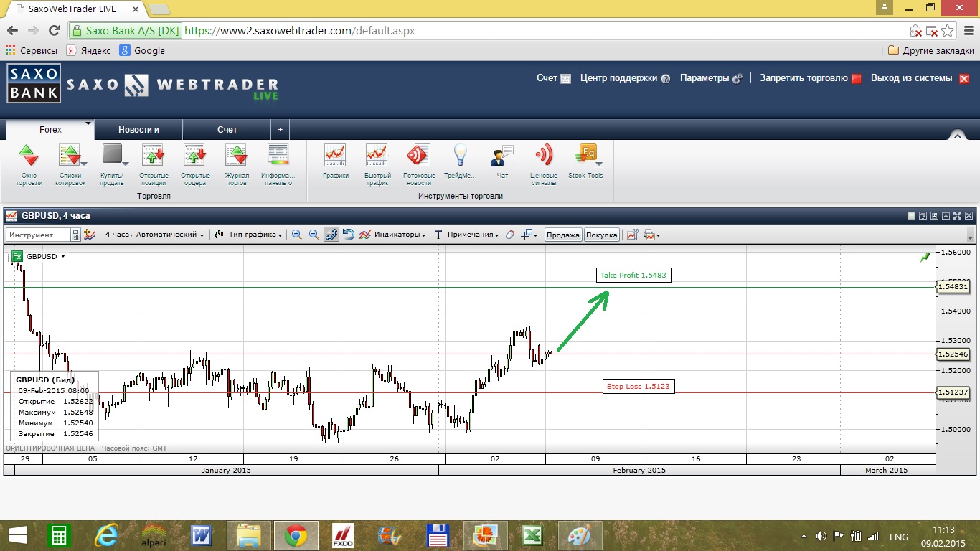The image size is (980, 551).
Task: Click the Продажа sell button
Action: pyautogui.click(x=562, y=235)
